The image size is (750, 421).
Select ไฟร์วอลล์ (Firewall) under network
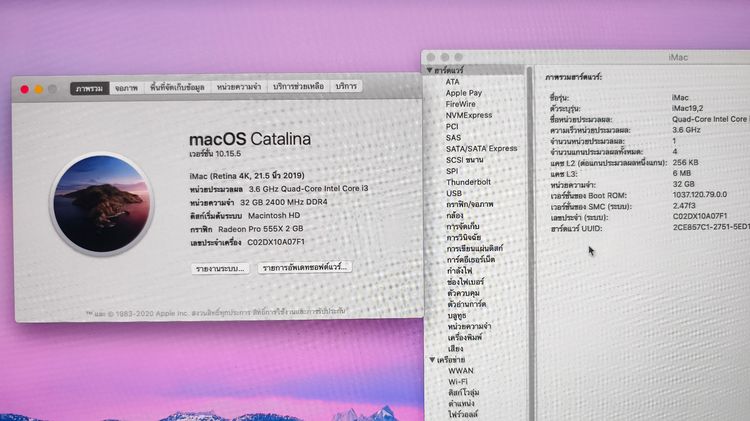coord(463,414)
